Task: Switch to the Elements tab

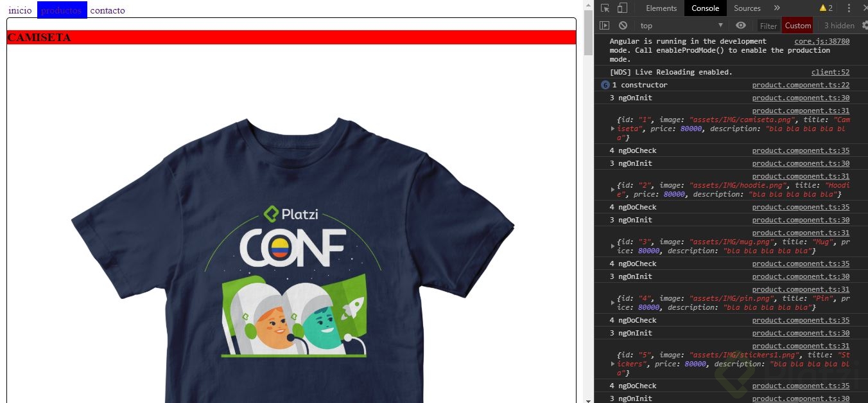Action: click(661, 8)
